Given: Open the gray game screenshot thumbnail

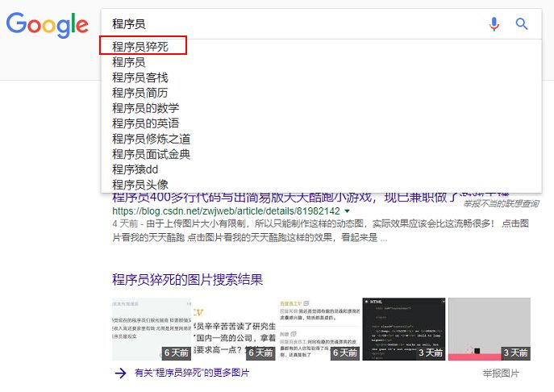Looking at the screenshot, I should [x=489, y=329].
